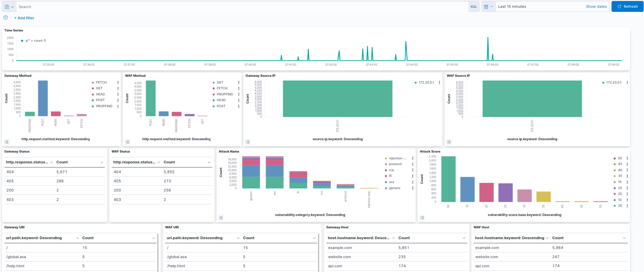Open the Last 15 minutes time range
This screenshot has height=272, width=644.
tap(512, 7)
